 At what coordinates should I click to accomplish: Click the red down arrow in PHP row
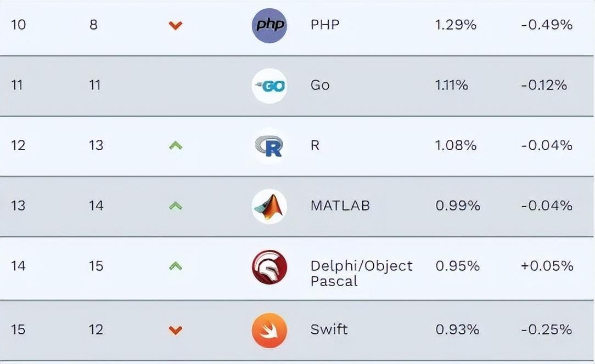click(176, 25)
